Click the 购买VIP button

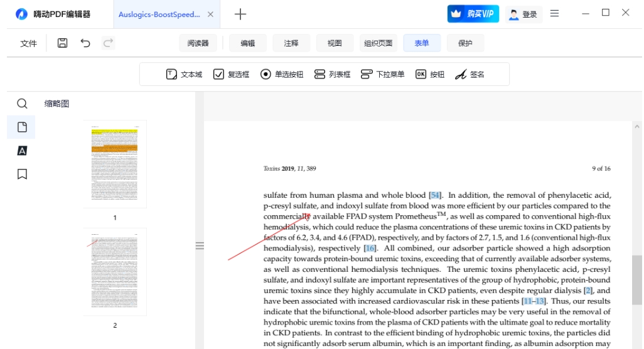(473, 14)
